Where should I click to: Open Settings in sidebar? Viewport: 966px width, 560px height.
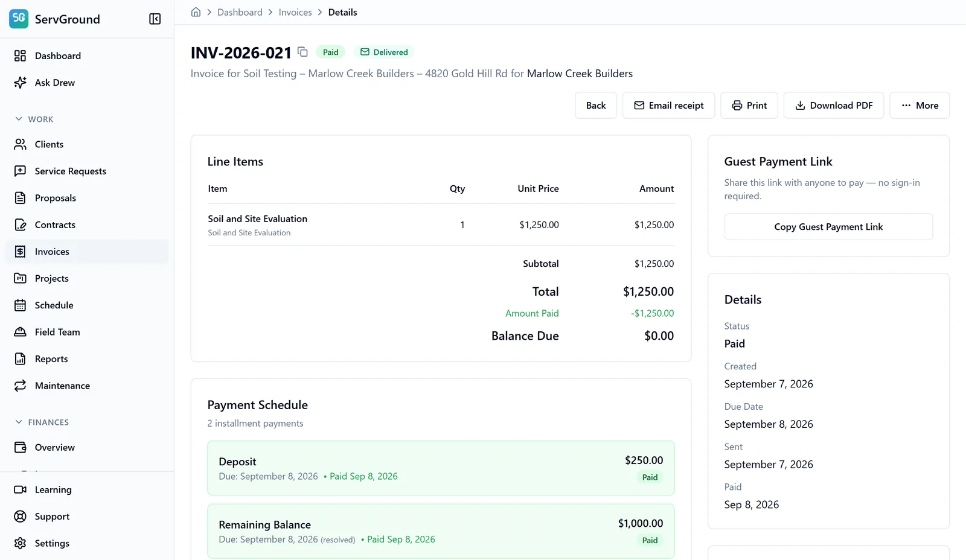[x=87, y=543]
